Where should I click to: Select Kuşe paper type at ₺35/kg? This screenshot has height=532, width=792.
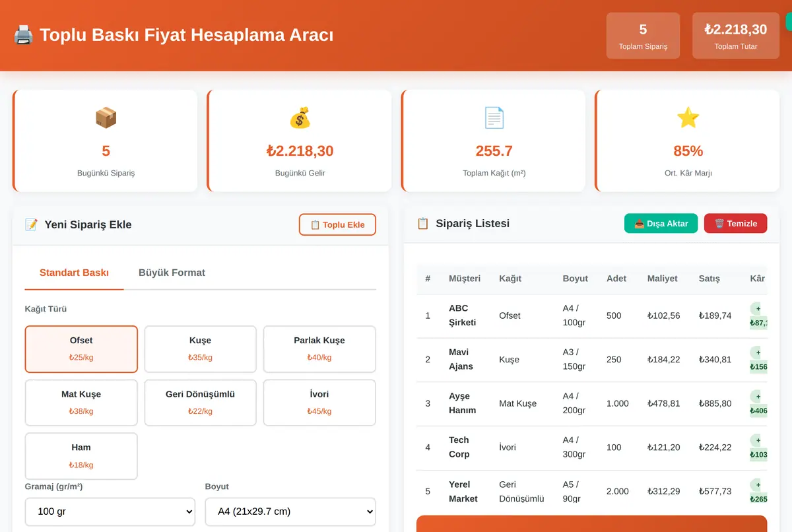click(200, 349)
